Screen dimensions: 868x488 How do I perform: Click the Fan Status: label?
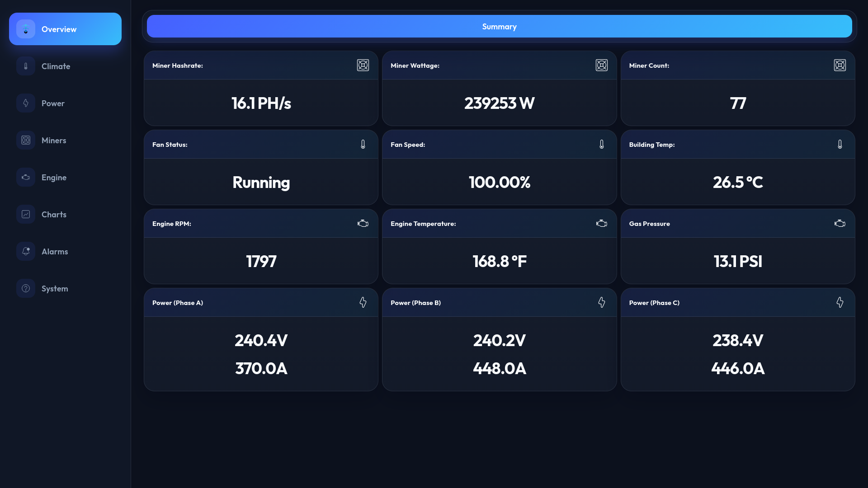170,145
